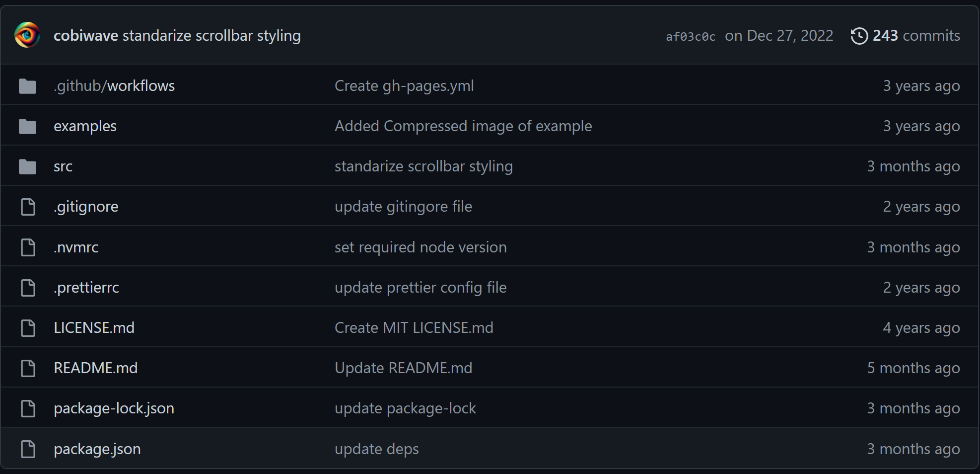This screenshot has width=980, height=474.
Task: Click the .github/workflows folder icon
Action: 28,86
